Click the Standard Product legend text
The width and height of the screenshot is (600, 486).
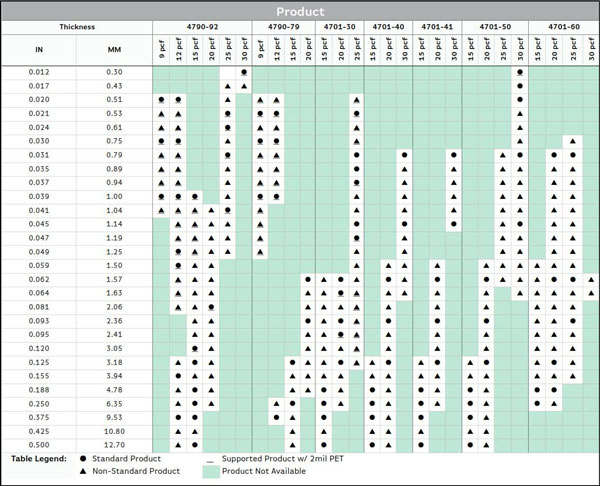click(126, 458)
